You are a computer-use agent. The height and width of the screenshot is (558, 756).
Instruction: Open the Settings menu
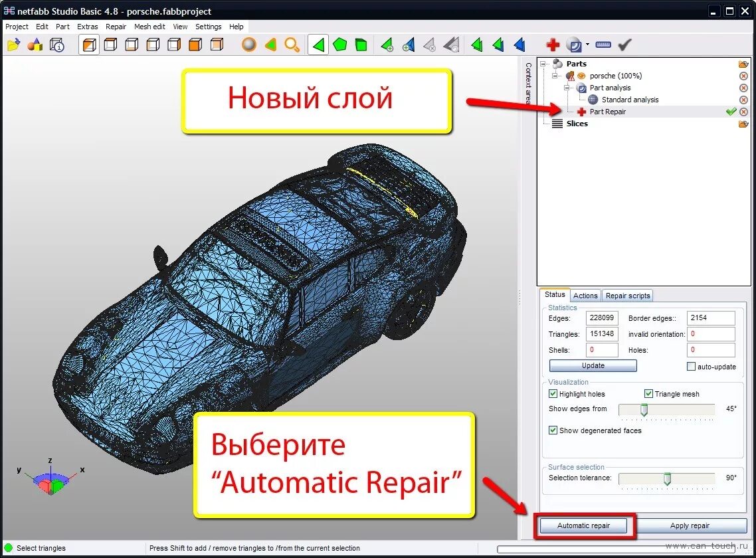[209, 27]
